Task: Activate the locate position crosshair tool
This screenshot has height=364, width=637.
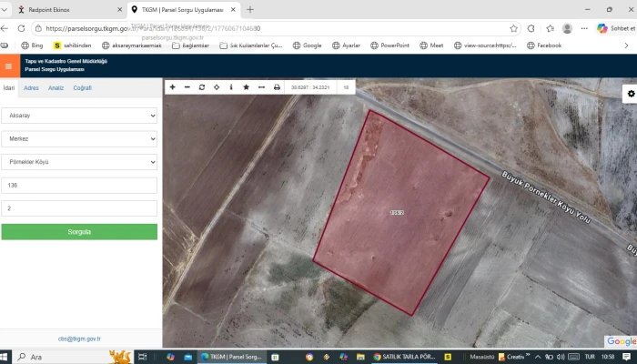Action: click(x=217, y=87)
